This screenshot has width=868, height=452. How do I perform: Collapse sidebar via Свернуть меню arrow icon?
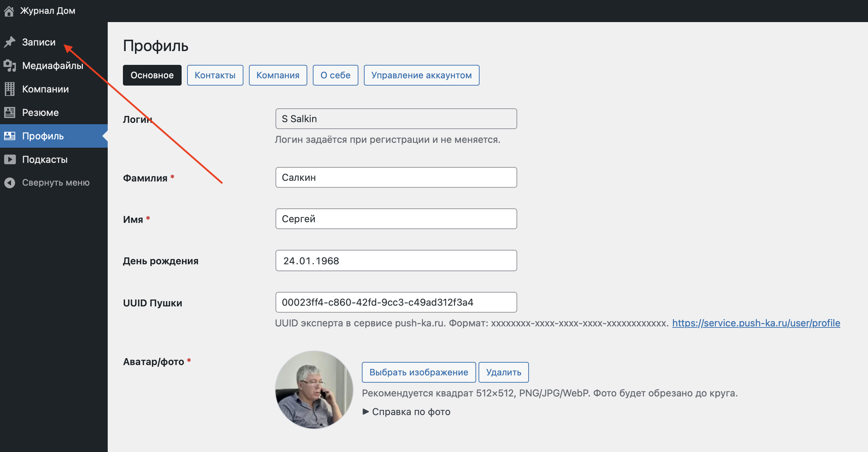click(10, 183)
